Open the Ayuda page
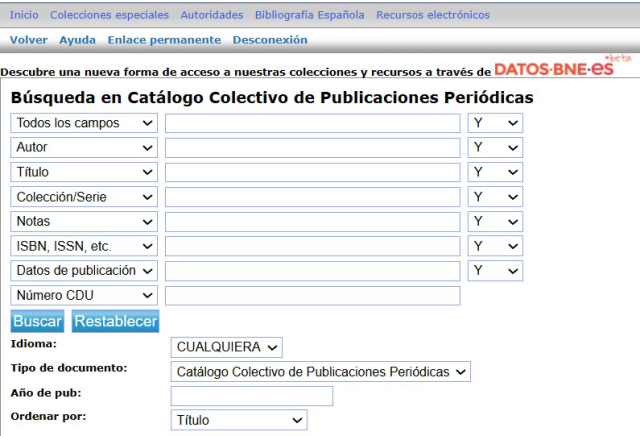 point(78,40)
